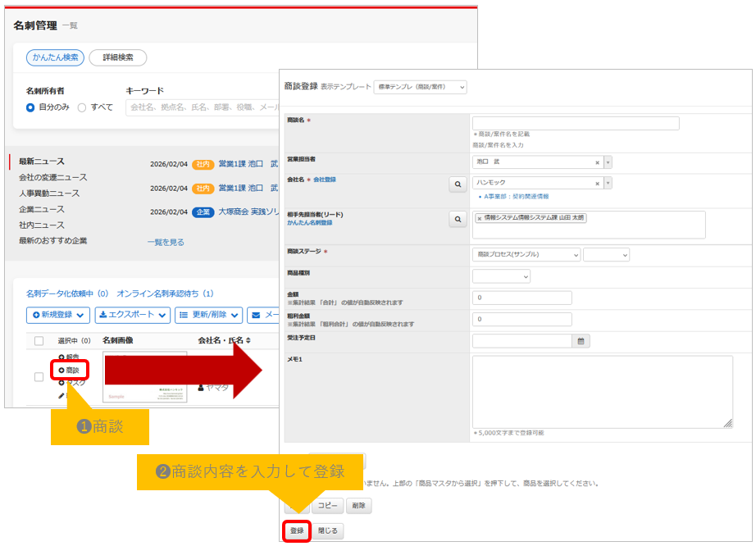Open the calendar picker for 受注予定日
This screenshot has height=546, width=756.
point(581,340)
